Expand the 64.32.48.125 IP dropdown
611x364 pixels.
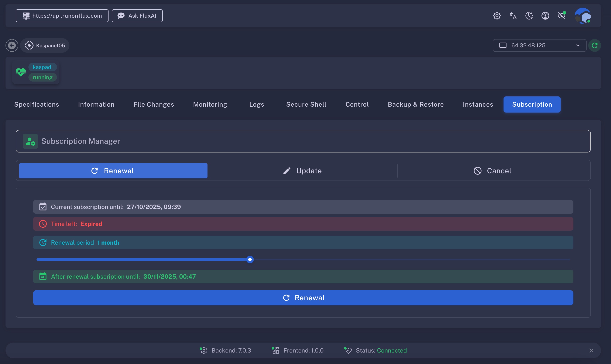[x=539, y=45]
